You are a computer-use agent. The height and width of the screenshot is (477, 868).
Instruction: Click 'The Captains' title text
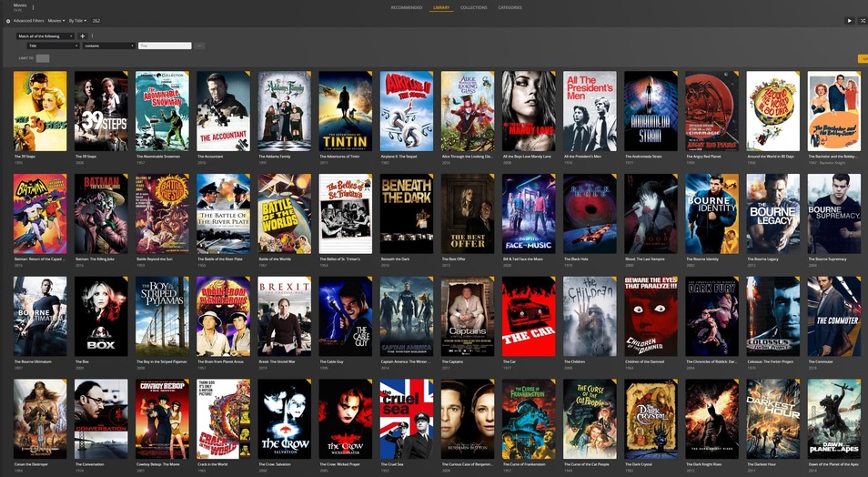tap(452, 361)
